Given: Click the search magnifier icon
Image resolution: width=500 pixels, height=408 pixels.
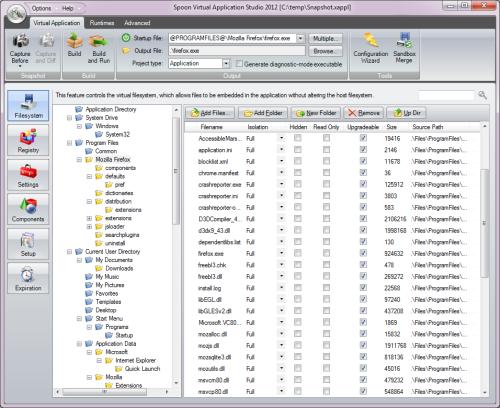Looking at the screenshot, I should click(x=482, y=95).
